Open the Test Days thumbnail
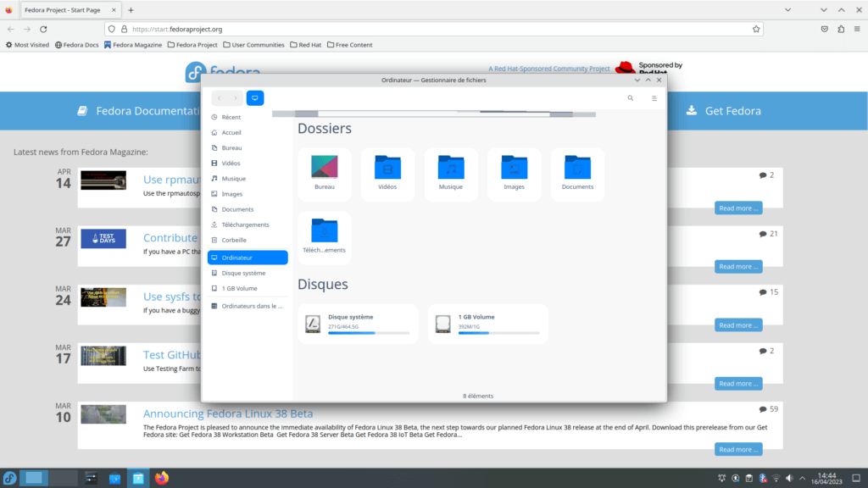868x488 pixels. click(103, 238)
